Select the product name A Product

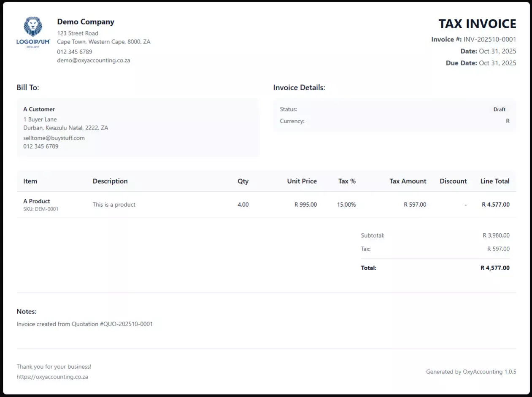pyautogui.click(x=37, y=201)
